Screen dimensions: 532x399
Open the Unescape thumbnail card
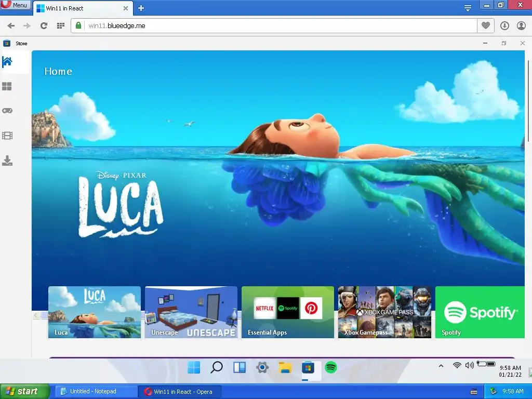191,312
